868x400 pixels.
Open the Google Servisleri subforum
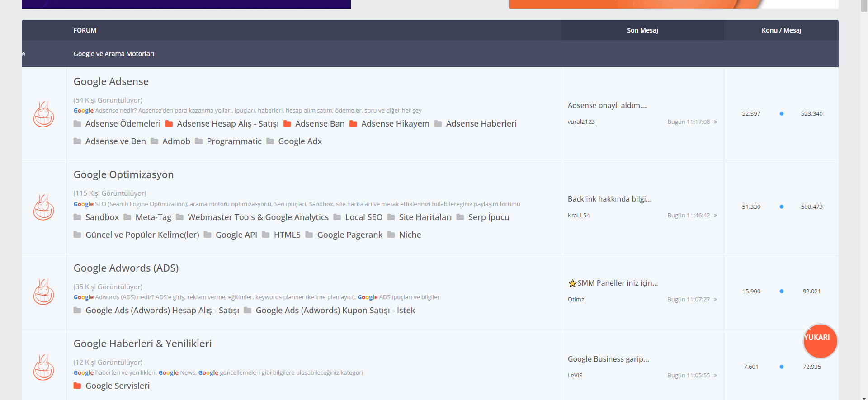tap(118, 386)
